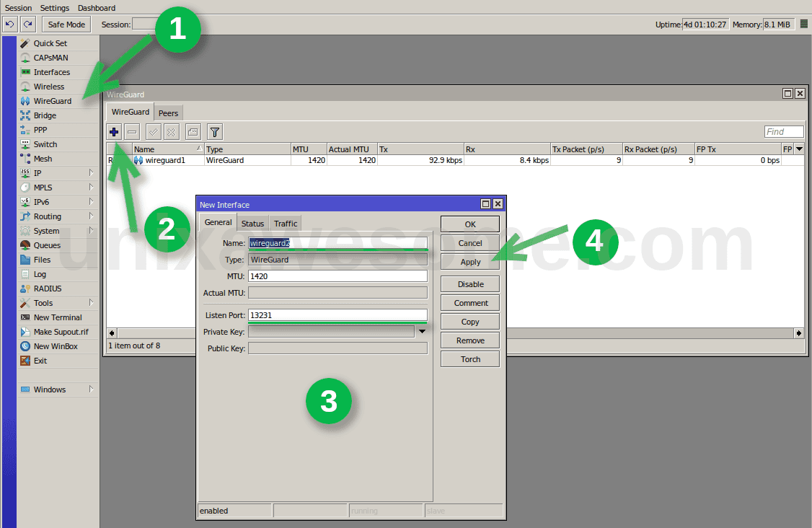Click the blue plus add interface icon
812x528 pixels.
pos(114,132)
